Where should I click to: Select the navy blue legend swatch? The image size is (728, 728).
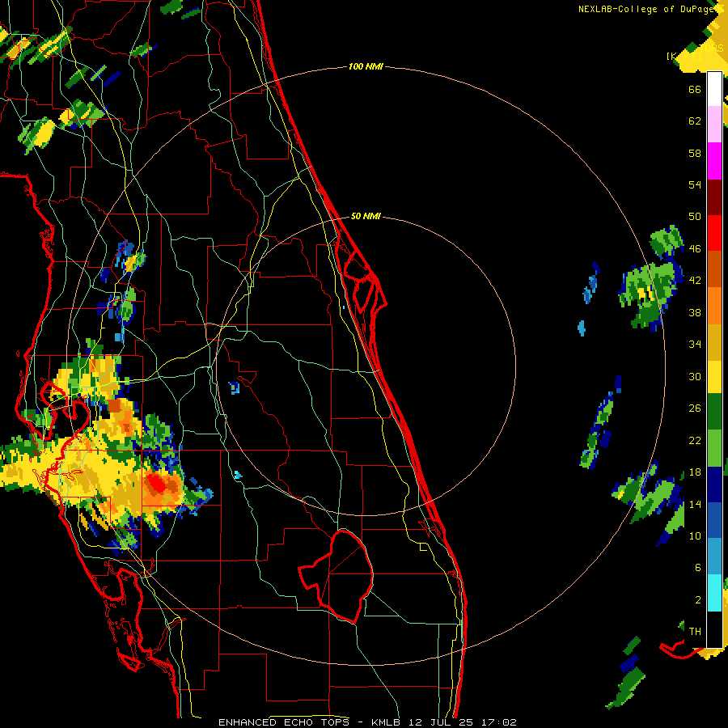point(714,485)
